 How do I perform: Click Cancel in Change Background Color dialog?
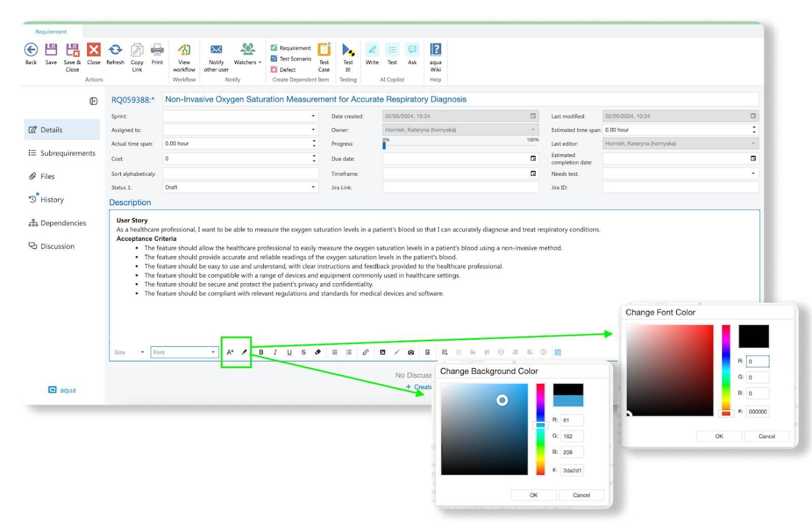581,495
